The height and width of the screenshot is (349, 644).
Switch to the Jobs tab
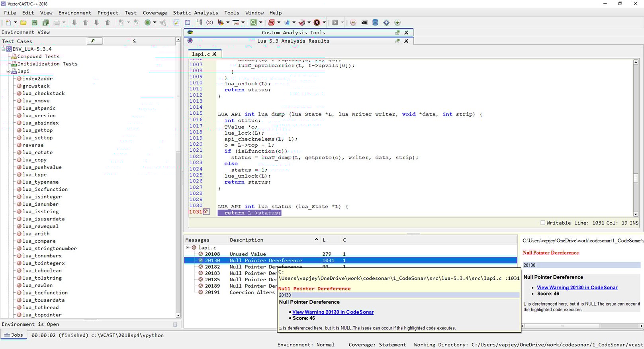click(x=14, y=335)
